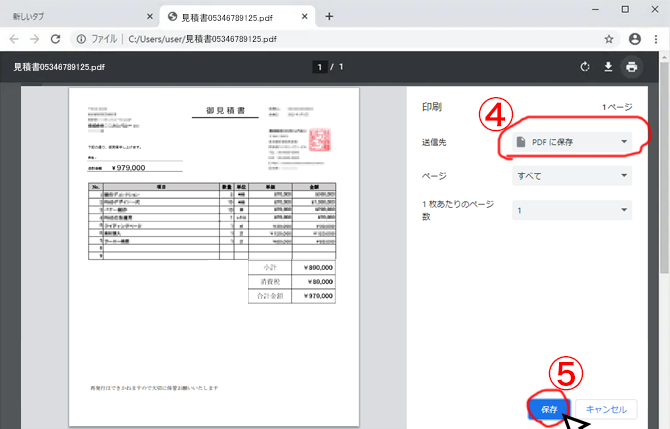Click the printer icon in the PDF toolbar
670x429 pixels.
(x=631, y=67)
